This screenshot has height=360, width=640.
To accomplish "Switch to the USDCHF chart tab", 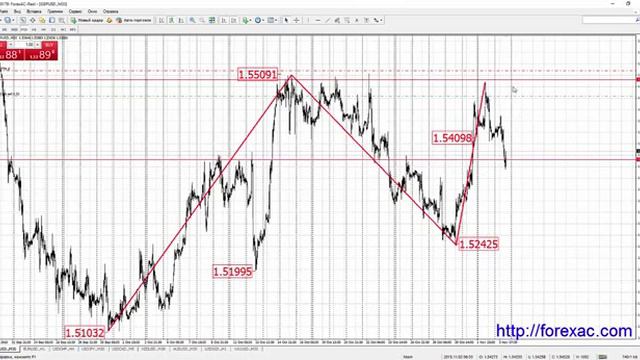I will 64,349.
